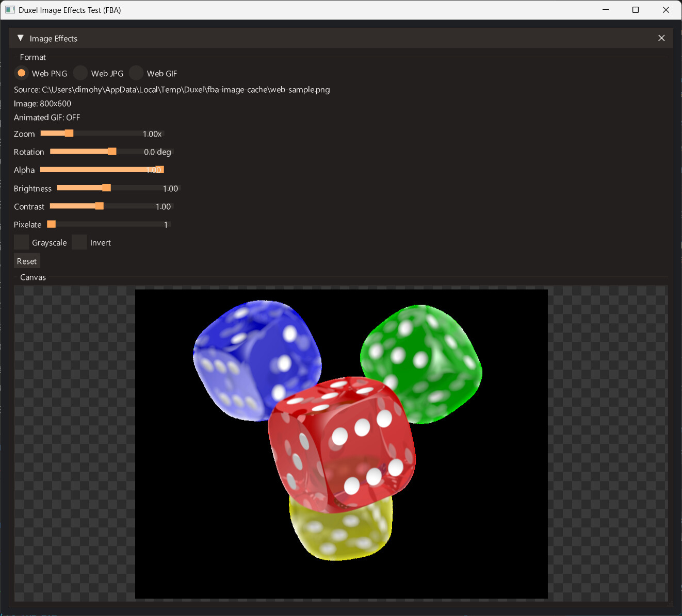Minimize the Duxel window
The width and height of the screenshot is (682, 616).
coord(606,10)
